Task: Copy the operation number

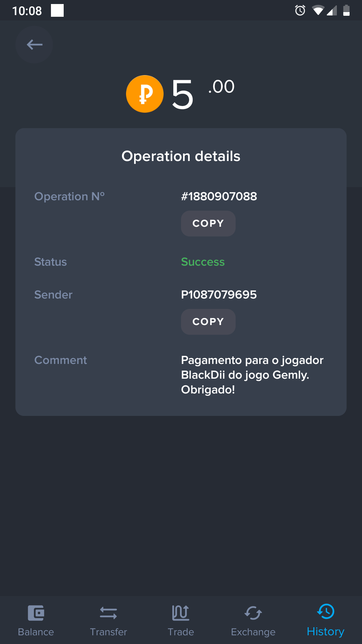Action: [208, 223]
